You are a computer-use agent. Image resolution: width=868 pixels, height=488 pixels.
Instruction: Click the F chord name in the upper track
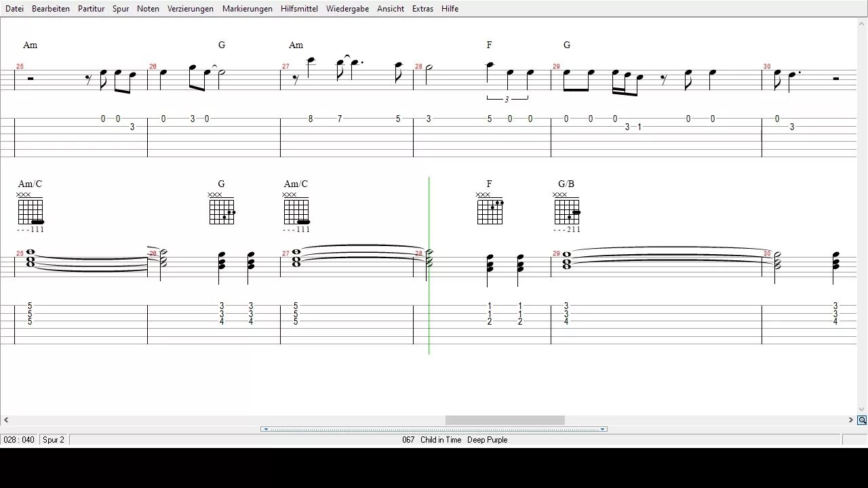489,45
